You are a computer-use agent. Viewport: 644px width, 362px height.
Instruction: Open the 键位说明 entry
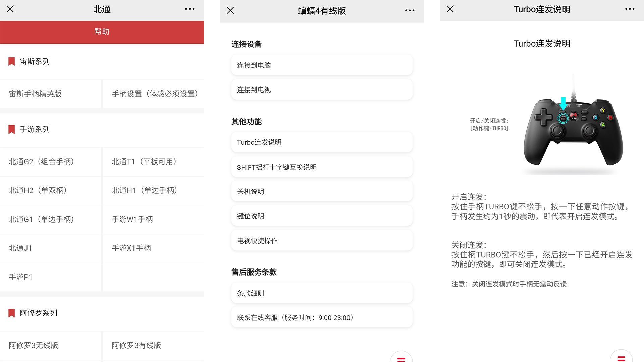pos(321,216)
